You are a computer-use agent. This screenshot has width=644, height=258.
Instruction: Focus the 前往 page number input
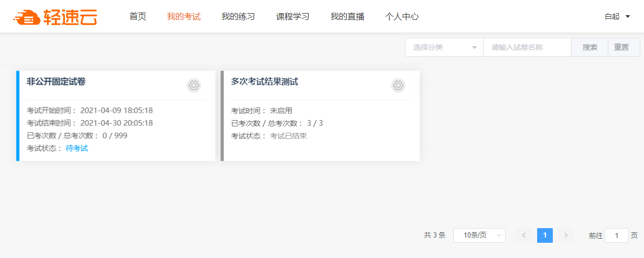click(x=617, y=235)
